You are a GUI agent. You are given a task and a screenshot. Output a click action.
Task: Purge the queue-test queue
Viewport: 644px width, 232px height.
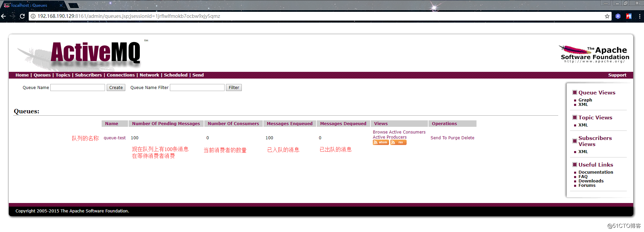coord(454,138)
